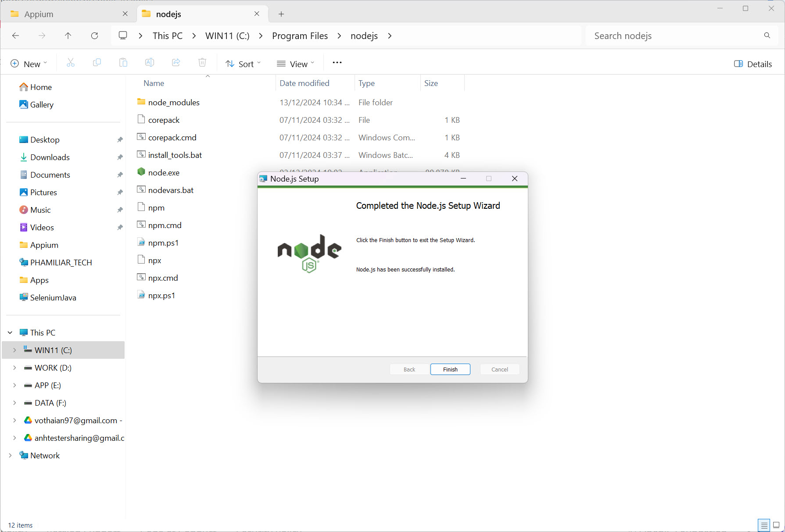
Task: Open the Sort dropdown
Action: pos(243,64)
